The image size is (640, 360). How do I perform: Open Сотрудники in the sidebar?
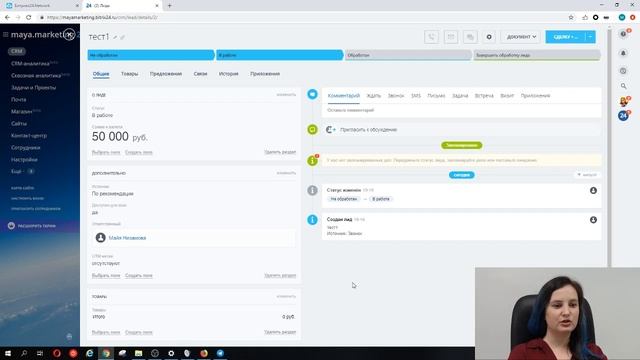click(26, 148)
